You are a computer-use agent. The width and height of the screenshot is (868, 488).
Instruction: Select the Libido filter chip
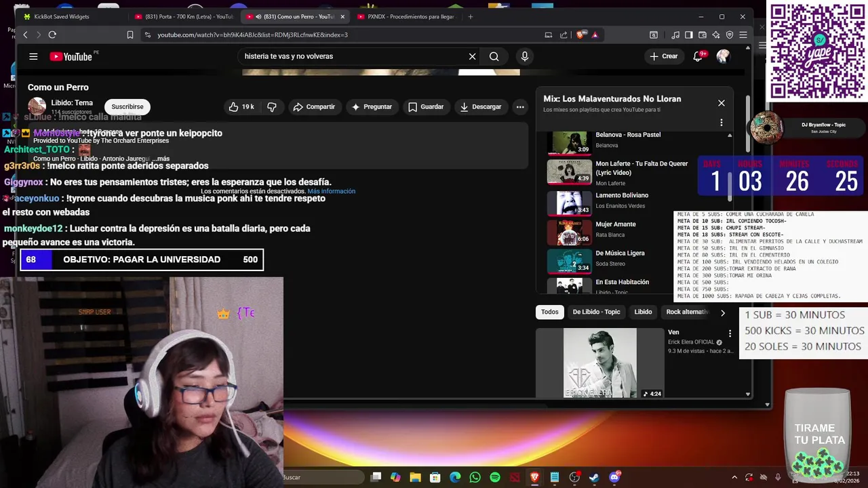click(643, 312)
